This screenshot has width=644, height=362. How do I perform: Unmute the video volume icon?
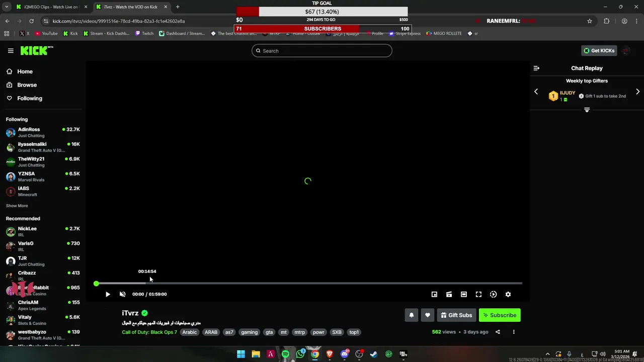[122, 294]
